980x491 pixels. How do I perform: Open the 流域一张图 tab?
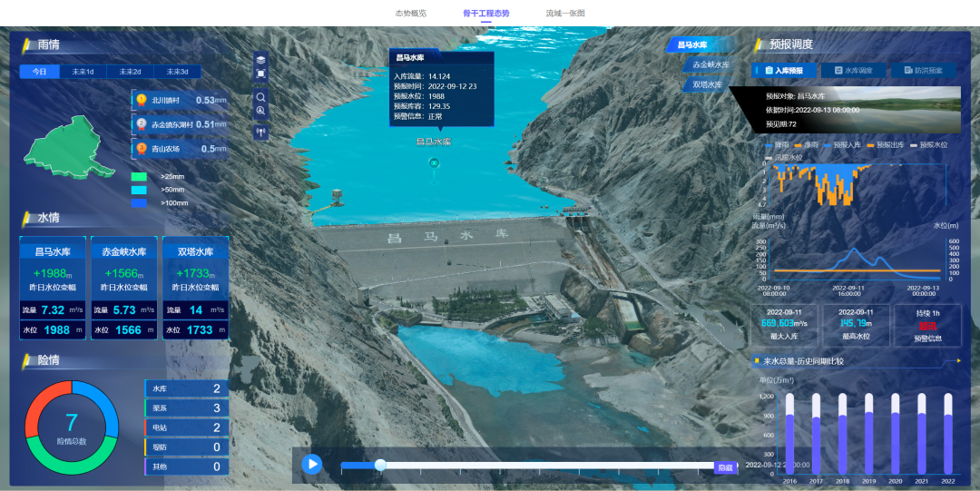(x=564, y=14)
